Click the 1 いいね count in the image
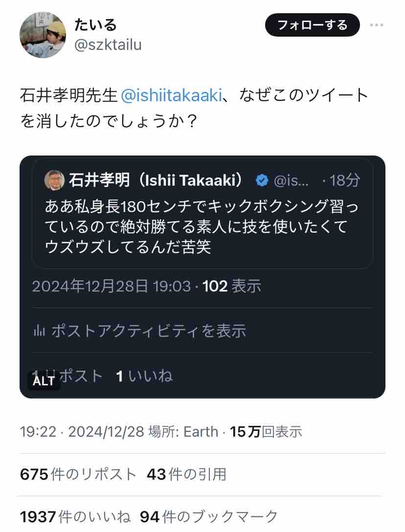 [x=144, y=376]
